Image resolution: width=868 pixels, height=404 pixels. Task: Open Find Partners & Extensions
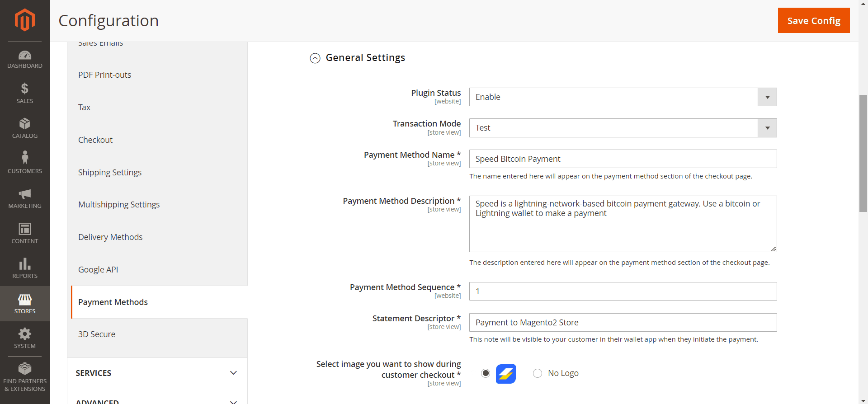[x=25, y=377]
